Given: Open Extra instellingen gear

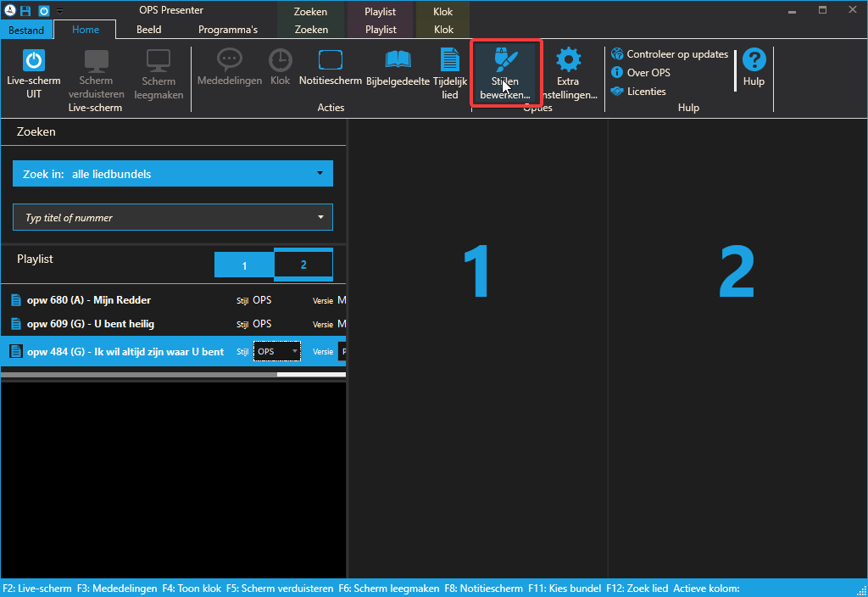Looking at the screenshot, I should 569,73.
